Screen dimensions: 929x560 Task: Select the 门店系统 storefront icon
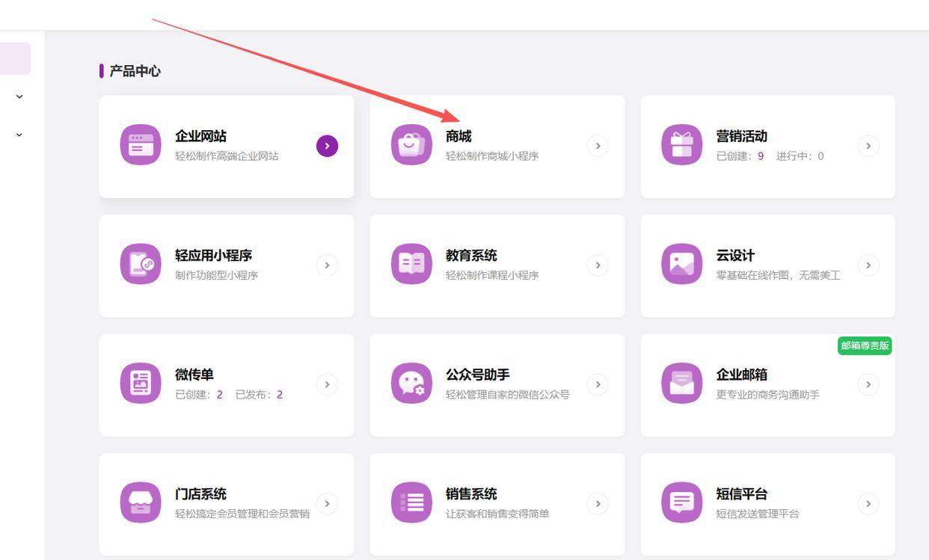click(141, 503)
